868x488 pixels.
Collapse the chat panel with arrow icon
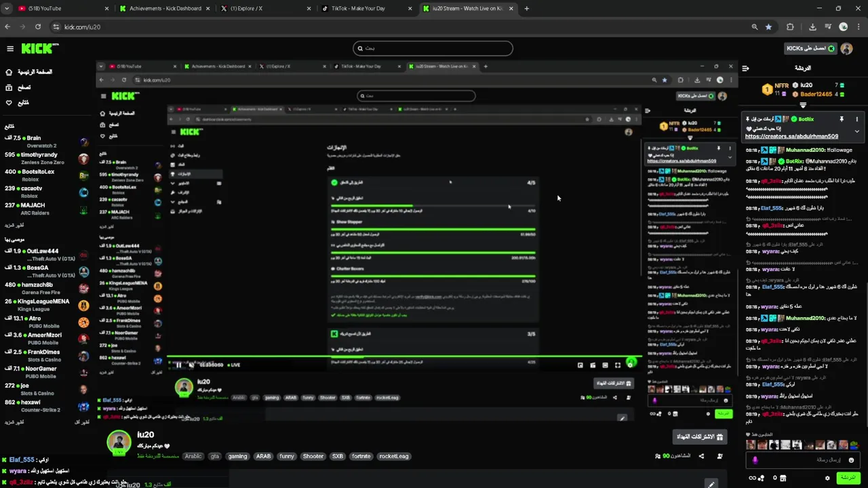[745, 68]
